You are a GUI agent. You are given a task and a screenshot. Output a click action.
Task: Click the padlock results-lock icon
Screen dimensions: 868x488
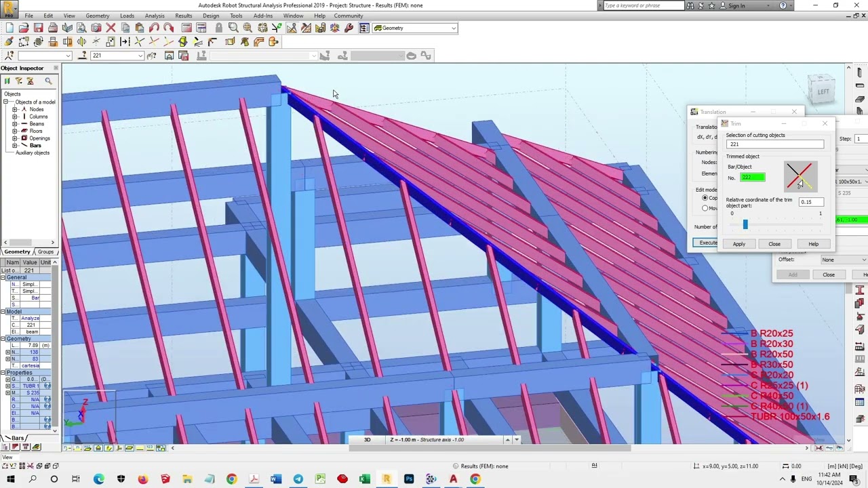pos(218,28)
